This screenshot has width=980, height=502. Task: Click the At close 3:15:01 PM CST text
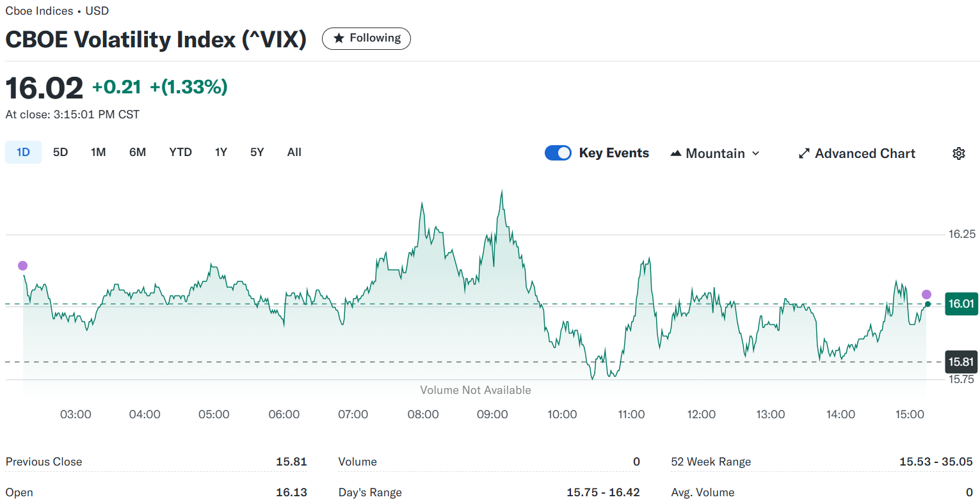click(72, 114)
